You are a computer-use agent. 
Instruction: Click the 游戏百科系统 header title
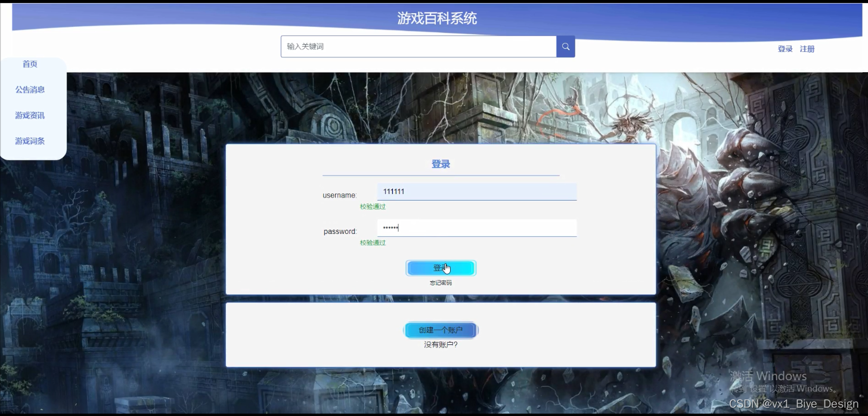(x=437, y=19)
